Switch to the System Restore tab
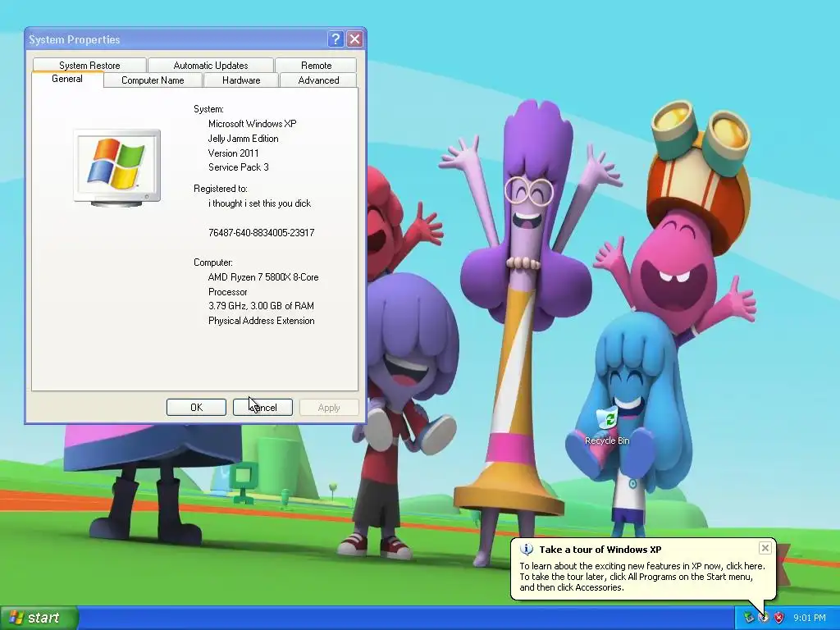Image resolution: width=840 pixels, height=630 pixels. pyautogui.click(x=89, y=66)
